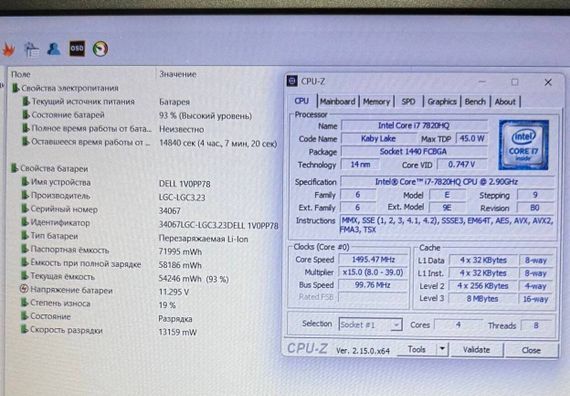Select the wear level value 19 %

pyautogui.click(x=167, y=305)
